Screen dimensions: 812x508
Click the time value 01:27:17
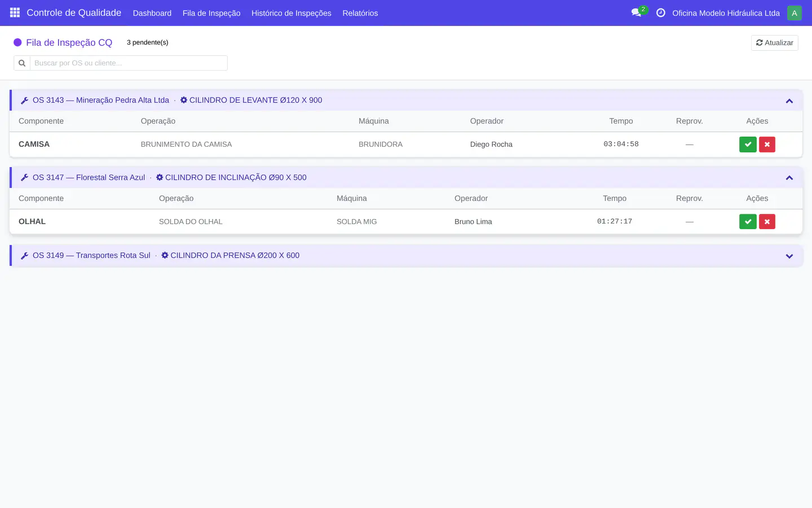pos(615,221)
